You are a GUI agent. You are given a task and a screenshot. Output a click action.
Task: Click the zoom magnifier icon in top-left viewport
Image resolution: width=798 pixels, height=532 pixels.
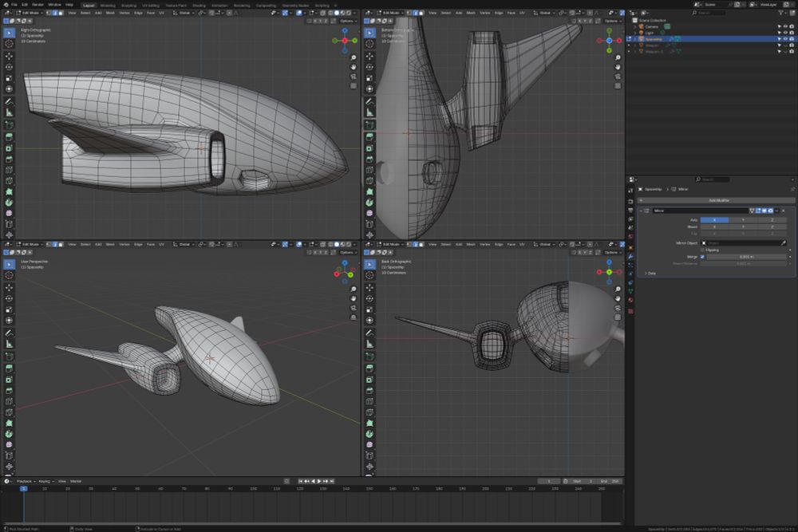354,58
